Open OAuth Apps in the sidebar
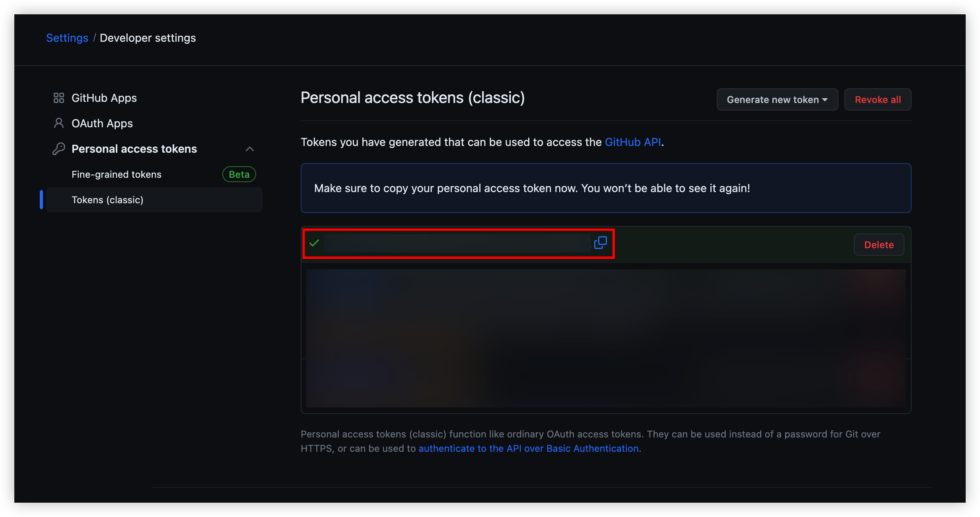This screenshot has width=980, height=517. (x=102, y=123)
